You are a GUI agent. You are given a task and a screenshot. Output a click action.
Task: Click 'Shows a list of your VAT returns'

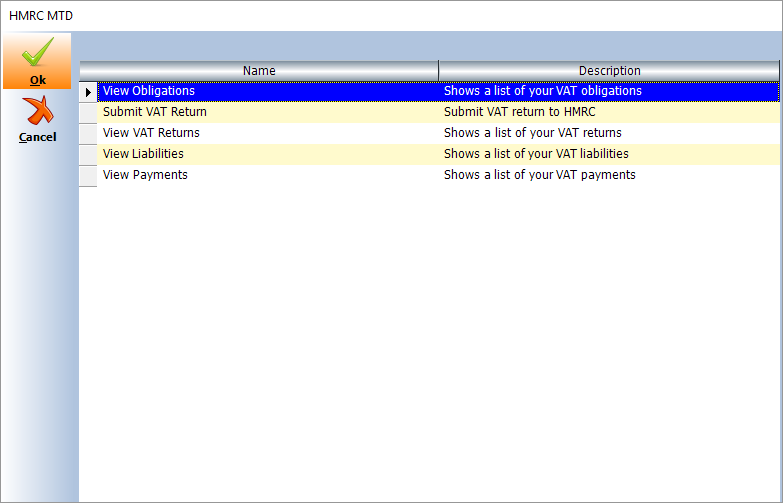pos(533,133)
